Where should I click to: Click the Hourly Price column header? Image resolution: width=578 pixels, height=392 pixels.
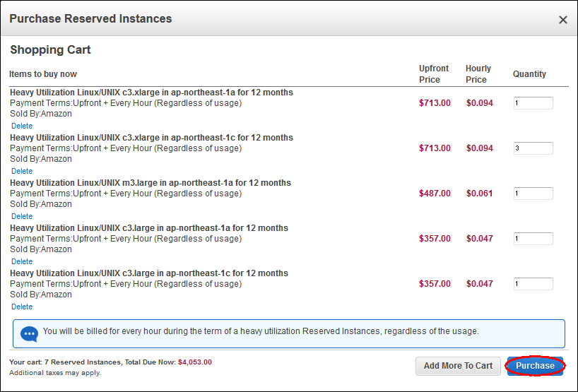pyautogui.click(x=478, y=74)
